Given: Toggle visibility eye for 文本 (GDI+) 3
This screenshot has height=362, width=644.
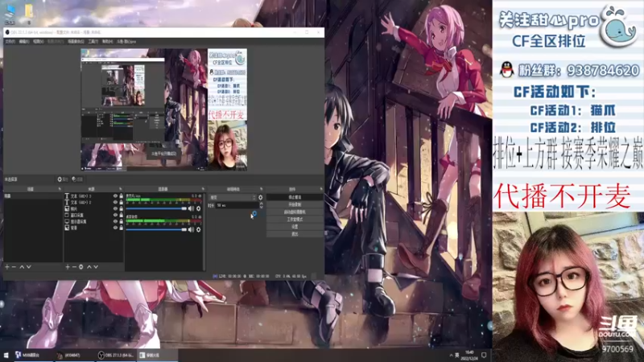Looking at the screenshot, I should click(115, 196).
